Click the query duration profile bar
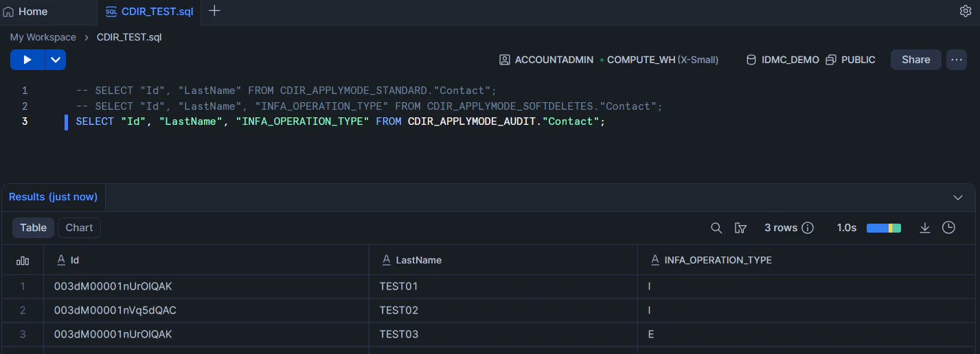 (x=883, y=228)
